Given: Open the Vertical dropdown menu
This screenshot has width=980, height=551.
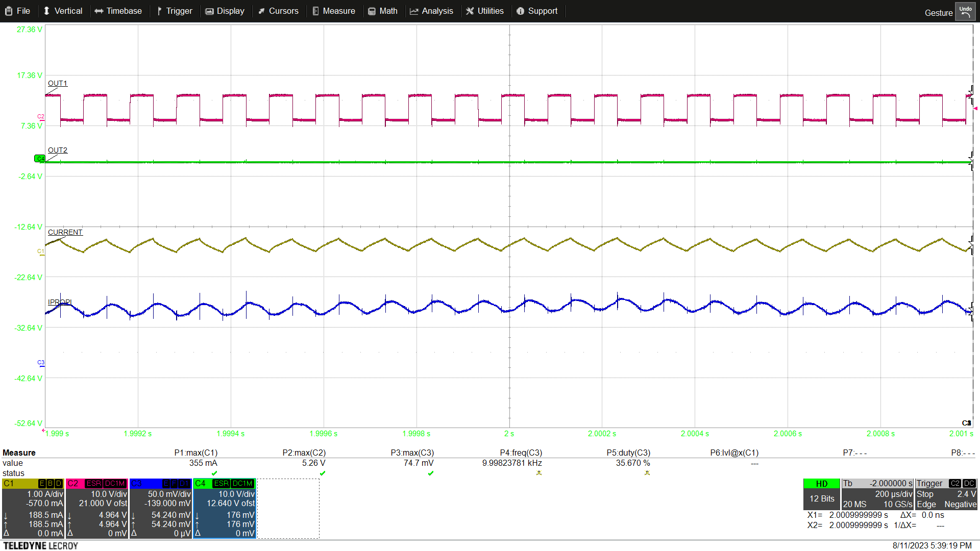Looking at the screenshot, I should pyautogui.click(x=62, y=11).
